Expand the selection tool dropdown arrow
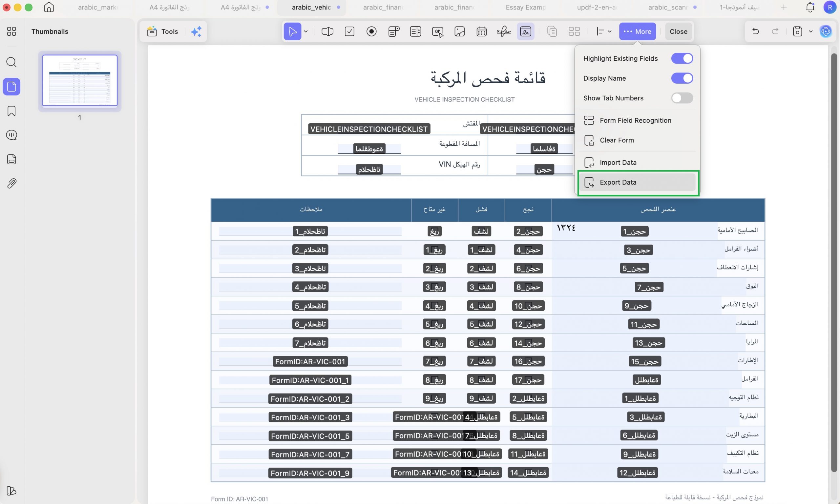 (306, 31)
